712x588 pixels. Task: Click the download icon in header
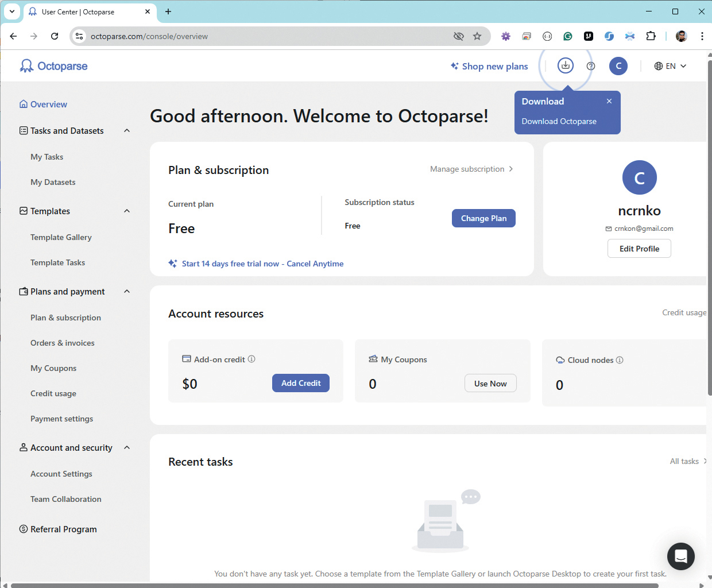(x=566, y=65)
